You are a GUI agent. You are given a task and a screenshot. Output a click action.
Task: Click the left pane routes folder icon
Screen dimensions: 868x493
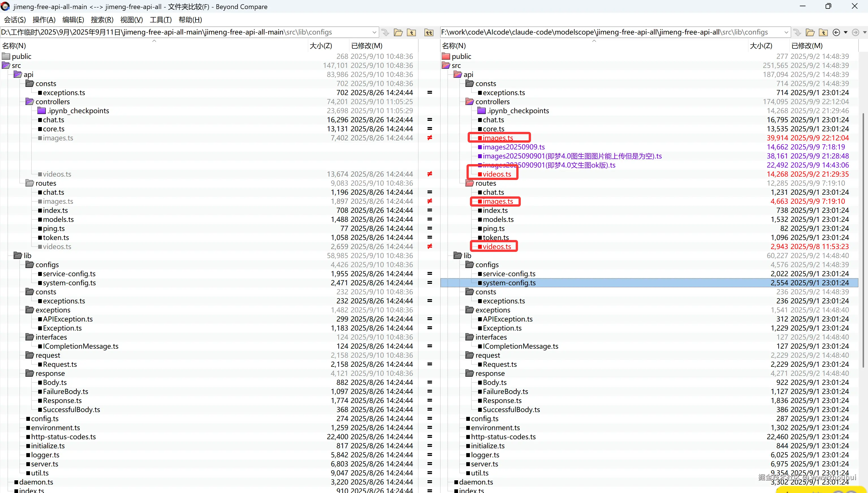pos(30,183)
